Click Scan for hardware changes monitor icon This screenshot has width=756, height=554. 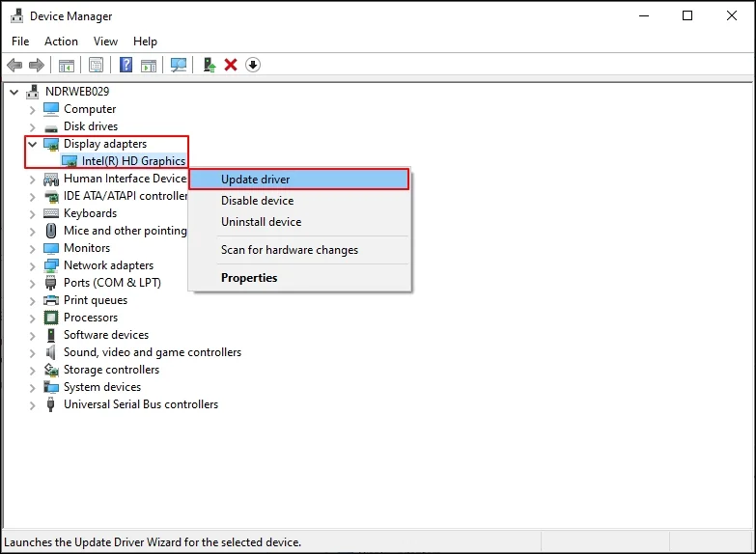click(x=179, y=65)
